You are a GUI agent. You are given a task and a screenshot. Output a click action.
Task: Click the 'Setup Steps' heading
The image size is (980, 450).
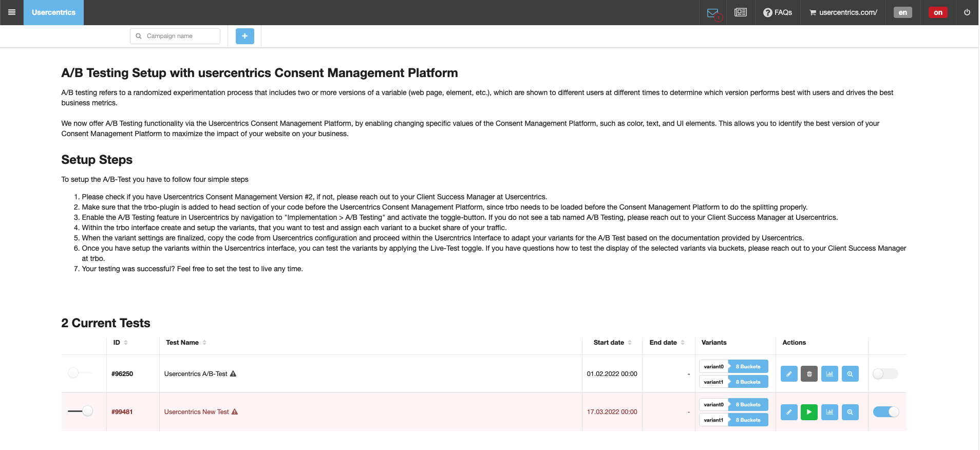97,160
